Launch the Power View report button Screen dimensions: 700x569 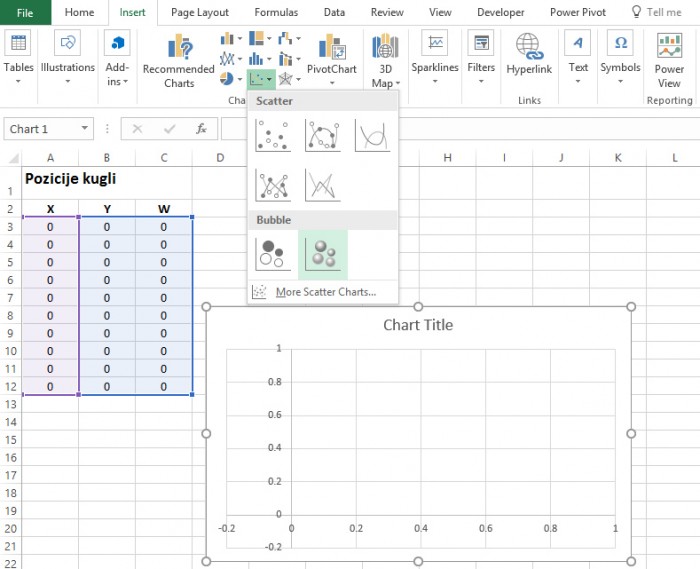click(669, 60)
